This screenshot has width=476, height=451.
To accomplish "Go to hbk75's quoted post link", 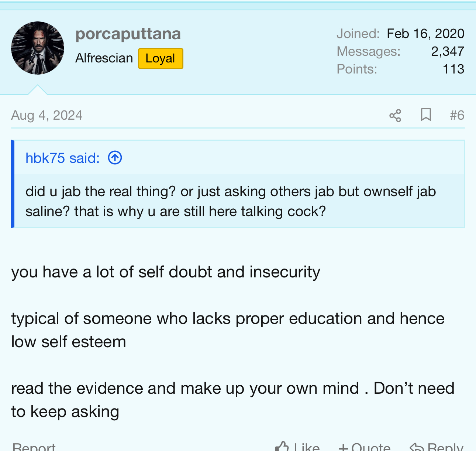I will 62,158.
